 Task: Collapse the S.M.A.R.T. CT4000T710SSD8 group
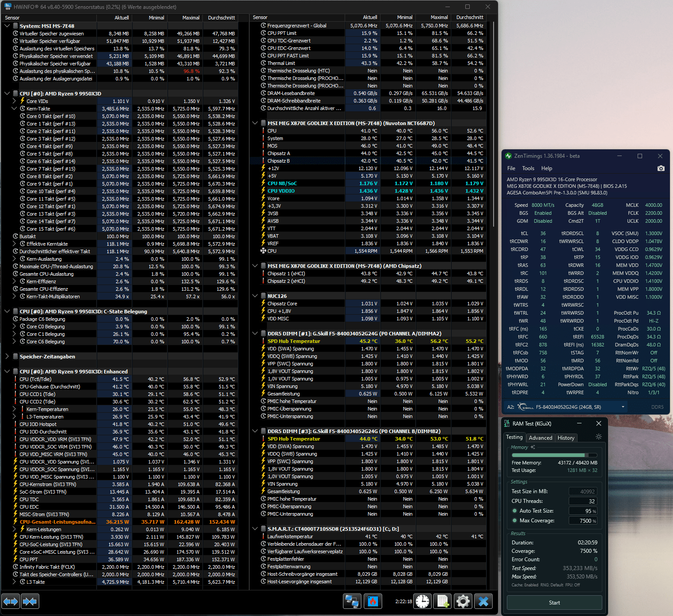pyautogui.click(x=255, y=529)
